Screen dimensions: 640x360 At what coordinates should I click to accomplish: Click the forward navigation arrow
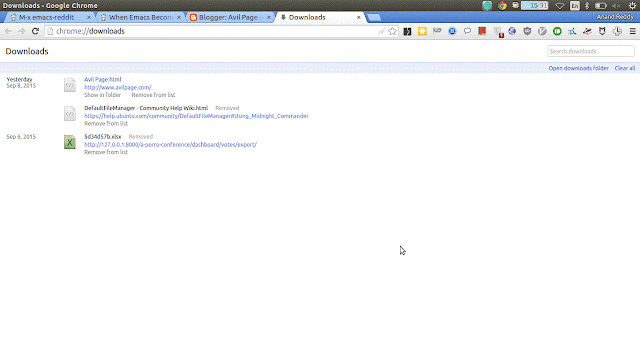pyautogui.click(x=22, y=31)
